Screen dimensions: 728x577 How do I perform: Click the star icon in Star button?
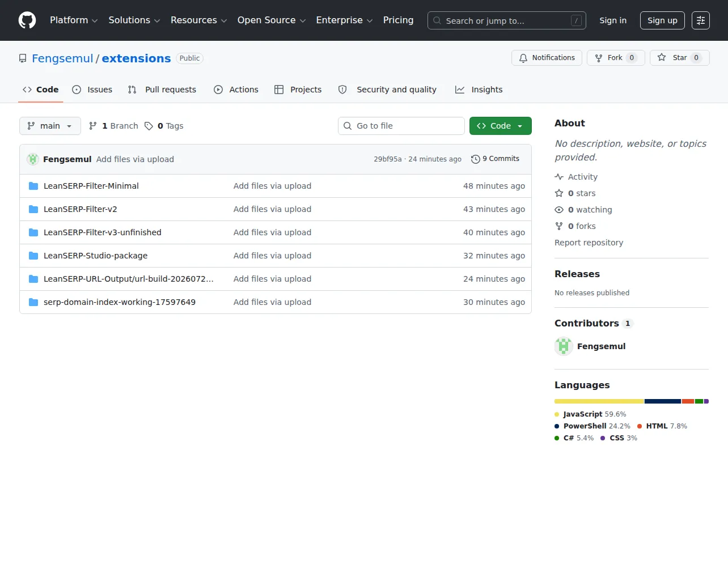662,58
